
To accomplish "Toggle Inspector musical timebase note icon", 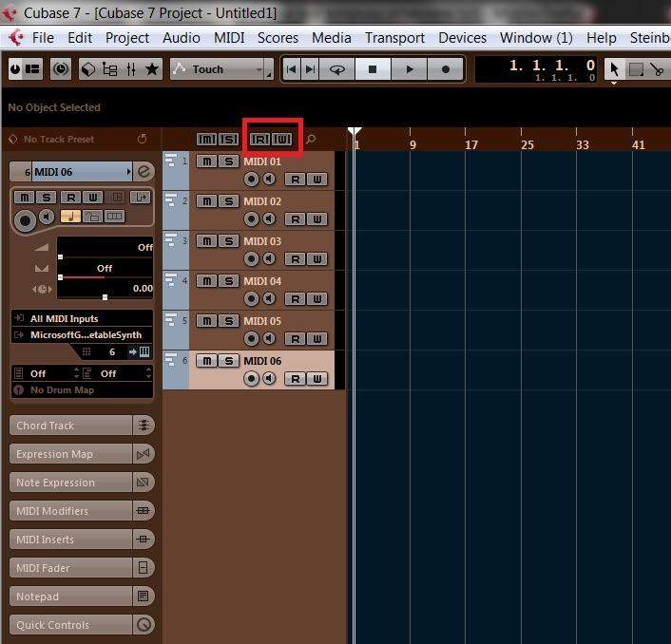I will [x=70, y=217].
